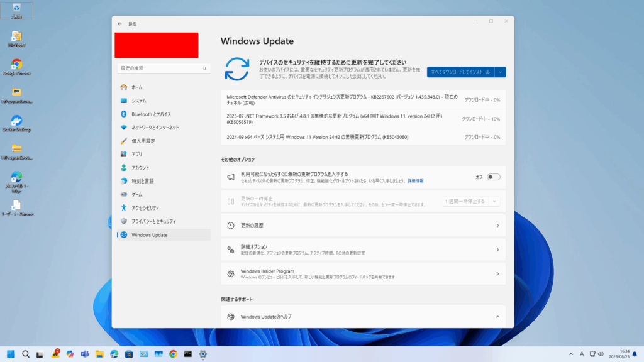
Task: Click すべてダウンロードしてインストール button
Action: point(460,72)
